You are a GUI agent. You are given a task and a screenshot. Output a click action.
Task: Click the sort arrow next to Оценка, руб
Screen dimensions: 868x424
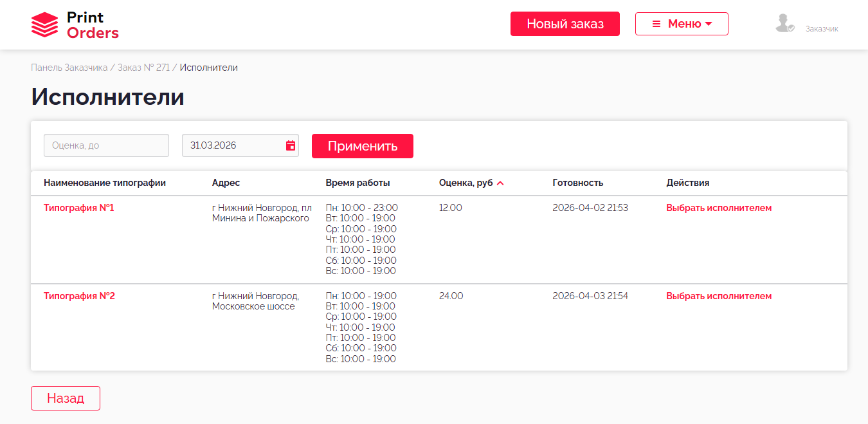click(500, 183)
